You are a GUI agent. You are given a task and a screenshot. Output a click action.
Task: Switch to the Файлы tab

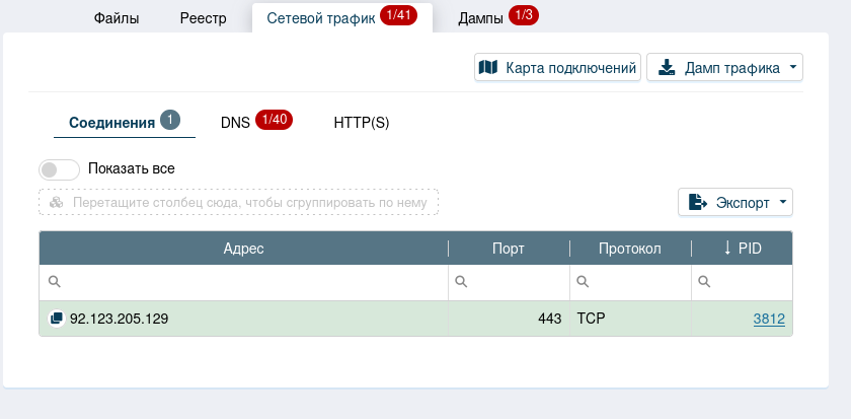[116, 18]
